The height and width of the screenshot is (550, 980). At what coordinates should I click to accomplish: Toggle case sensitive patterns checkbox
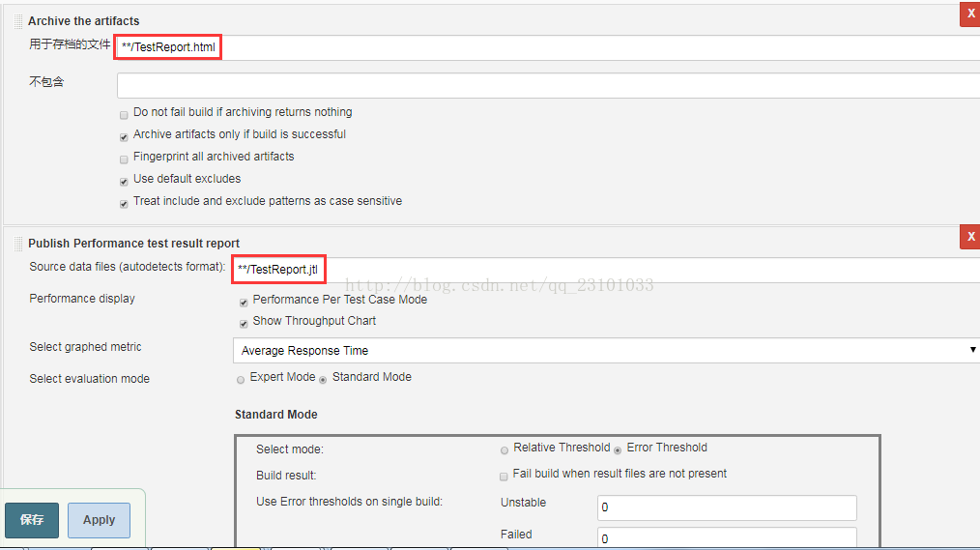click(124, 204)
